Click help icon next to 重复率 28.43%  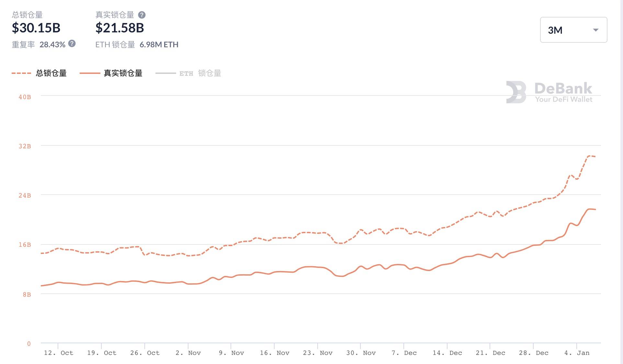click(x=72, y=43)
